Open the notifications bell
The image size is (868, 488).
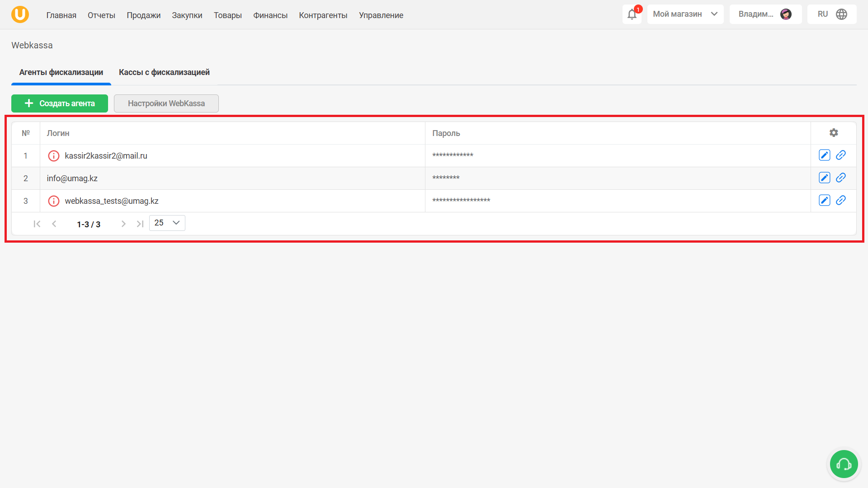point(632,14)
